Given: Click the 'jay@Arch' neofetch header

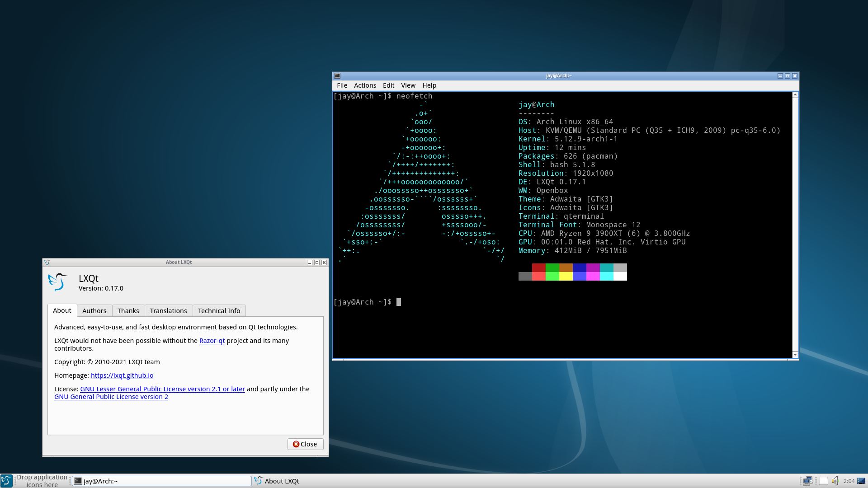Looking at the screenshot, I should [x=536, y=105].
